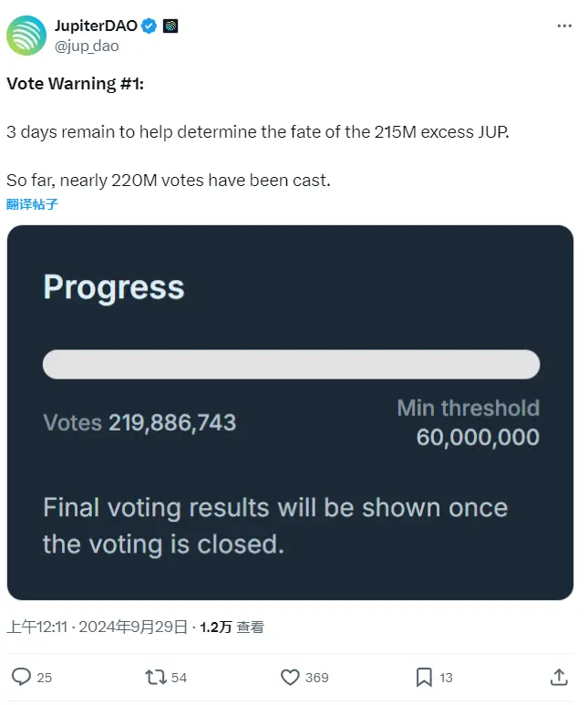Open the three-dot more options menu
Viewport: 588px width, 705px height.
[564, 26]
